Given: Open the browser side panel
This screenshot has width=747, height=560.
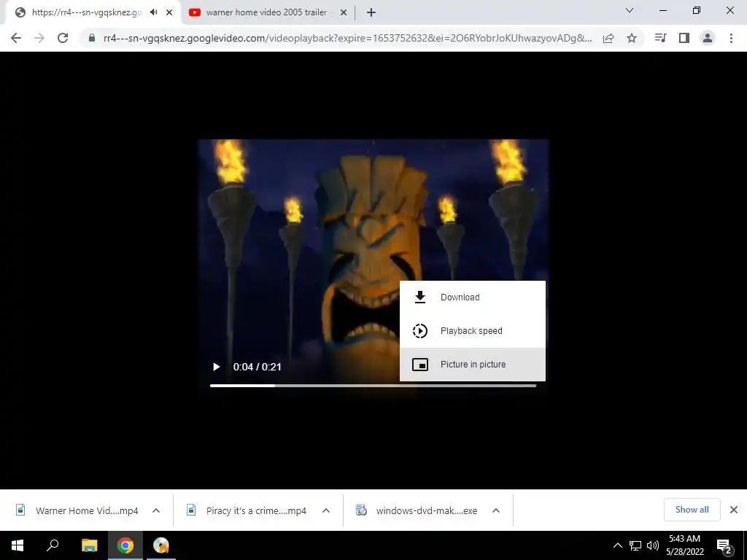Looking at the screenshot, I should coord(684,38).
